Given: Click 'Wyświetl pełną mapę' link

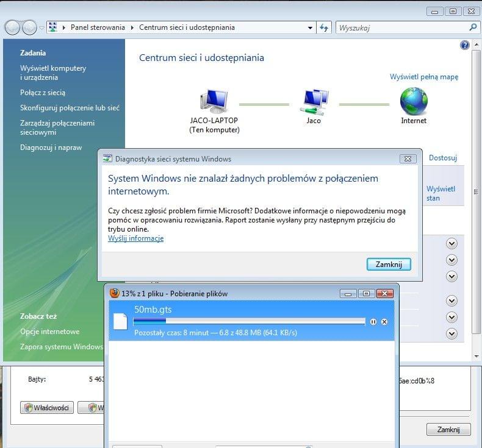Looking at the screenshot, I should [424, 77].
